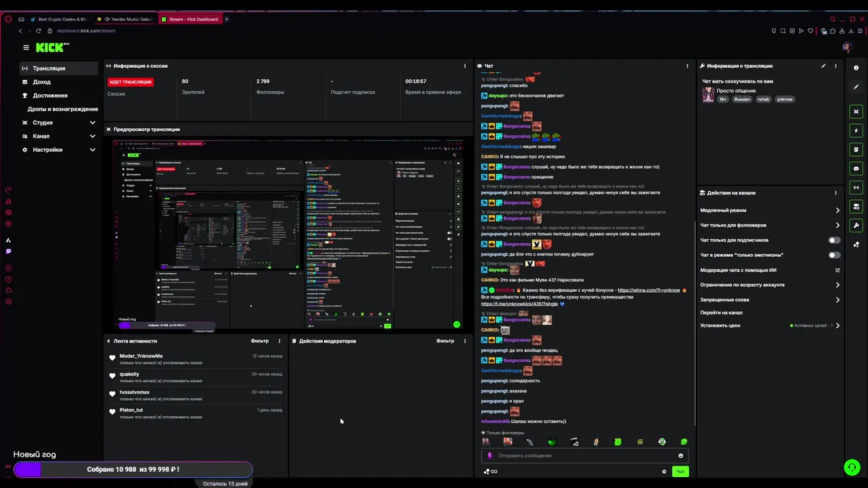The width and height of the screenshot is (868, 488).
Task: Open Чат только для фолловеров options chevron
Action: pos(837,225)
